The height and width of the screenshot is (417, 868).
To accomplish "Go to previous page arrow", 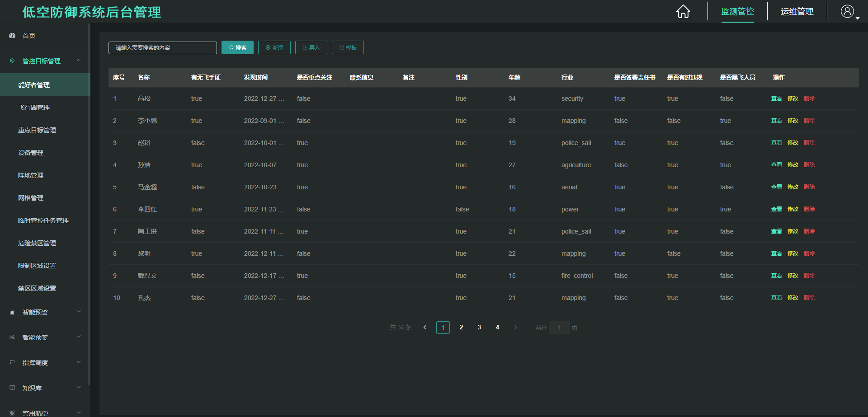I will pyautogui.click(x=425, y=328).
